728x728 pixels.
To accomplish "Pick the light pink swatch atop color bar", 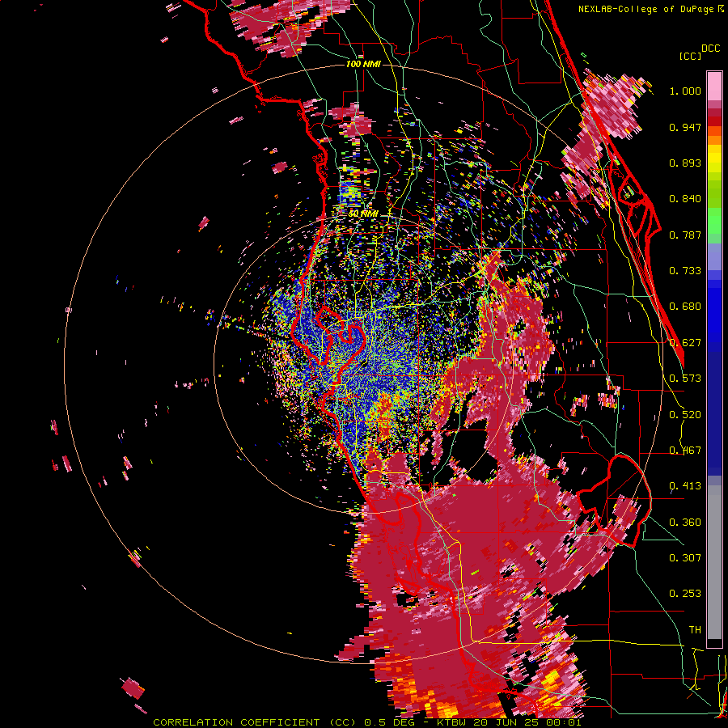I will [714, 86].
